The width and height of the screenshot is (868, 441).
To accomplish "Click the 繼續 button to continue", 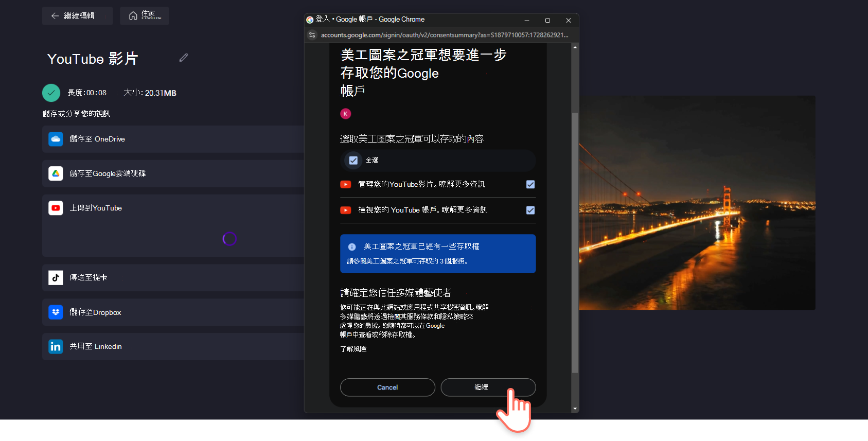I will (x=488, y=387).
